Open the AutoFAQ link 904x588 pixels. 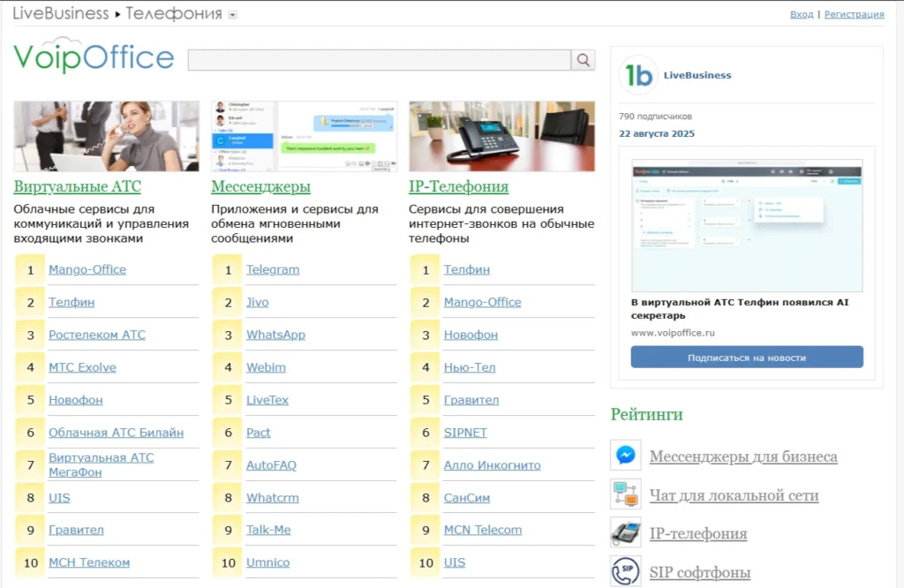point(271,465)
